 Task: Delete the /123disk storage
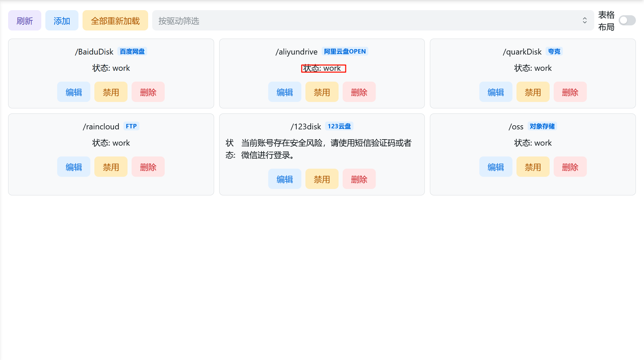[x=359, y=179]
